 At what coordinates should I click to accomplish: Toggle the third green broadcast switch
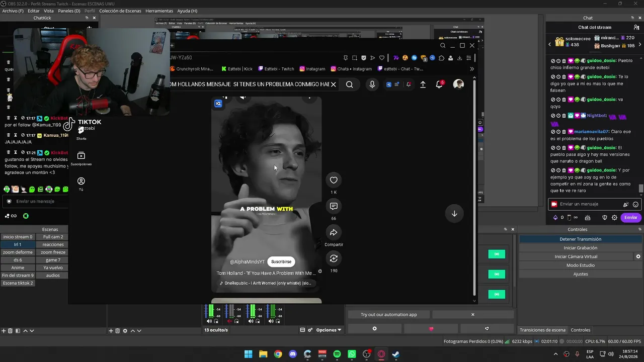tap(497, 294)
